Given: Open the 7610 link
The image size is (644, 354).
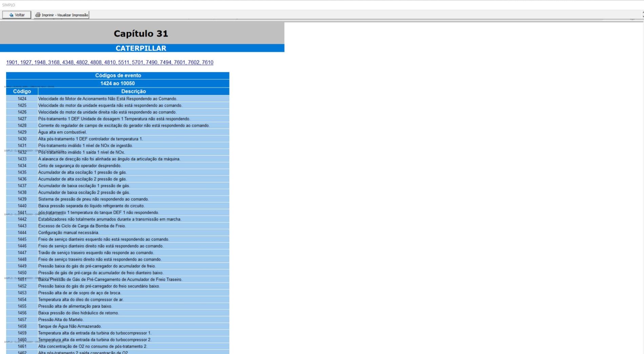Looking at the screenshot, I should tap(207, 62).
